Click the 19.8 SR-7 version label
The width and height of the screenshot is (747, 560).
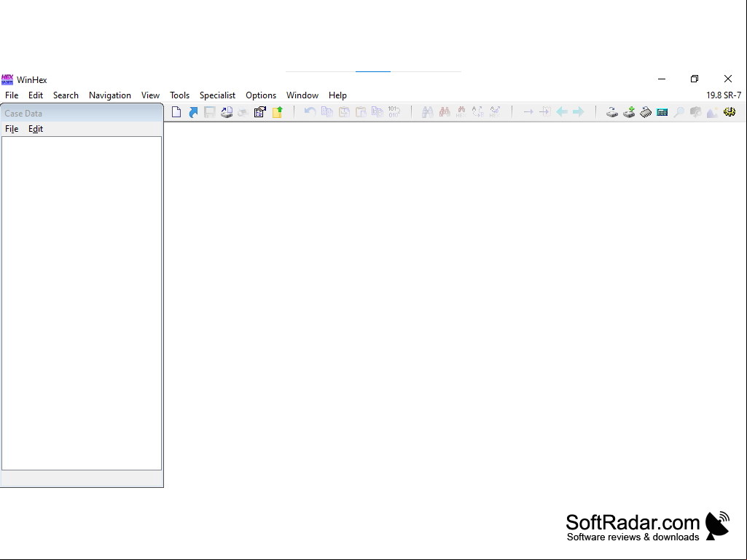tap(724, 95)
